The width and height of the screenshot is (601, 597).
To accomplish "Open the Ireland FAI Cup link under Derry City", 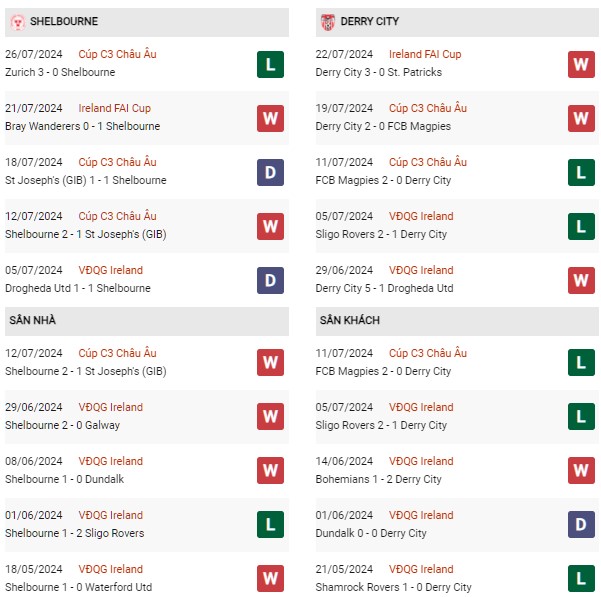I will [x=425, y=54].
